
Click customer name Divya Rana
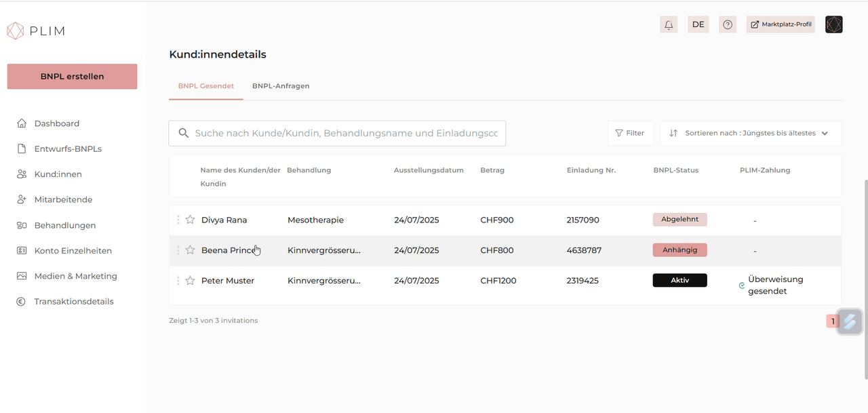[x=224, y=220]
